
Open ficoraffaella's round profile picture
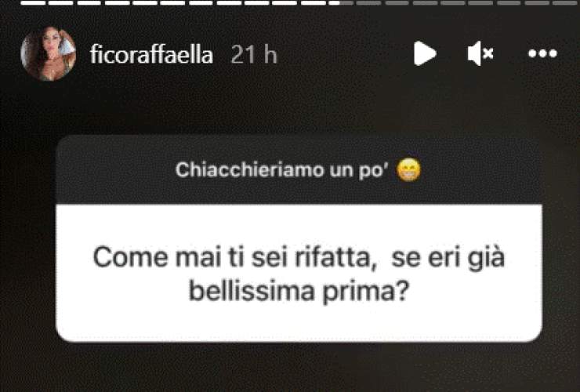[48, 53]
